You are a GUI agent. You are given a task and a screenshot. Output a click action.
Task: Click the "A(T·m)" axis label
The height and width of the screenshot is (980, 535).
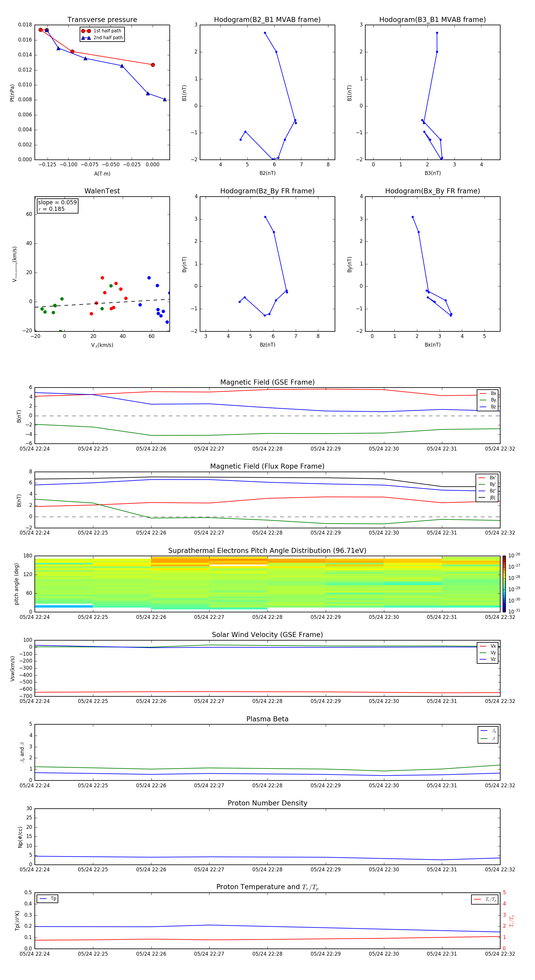point(102,173)
